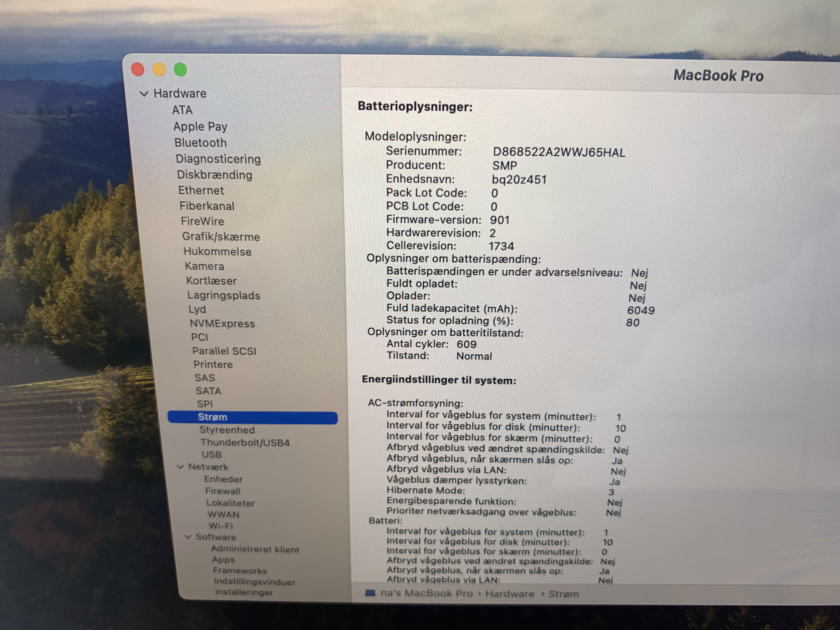Click the laptop icon in path bar

pos(370,593)
